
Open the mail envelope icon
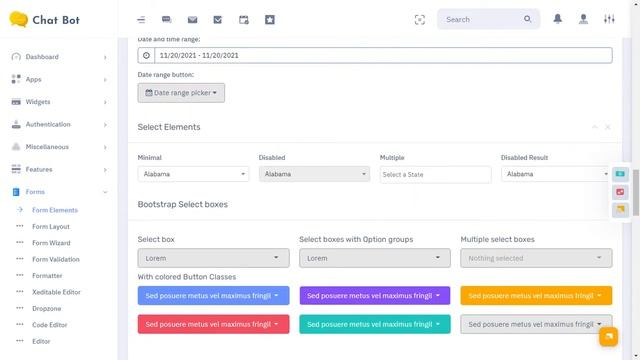[x=192, y=20]
